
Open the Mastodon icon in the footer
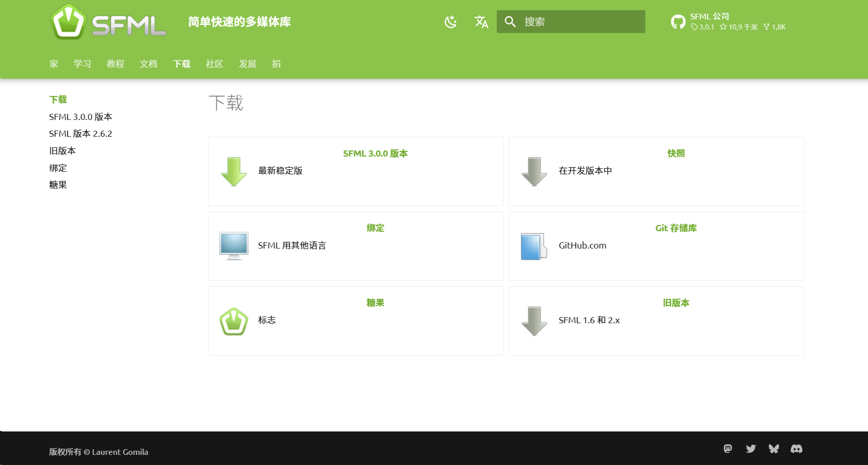728,448
